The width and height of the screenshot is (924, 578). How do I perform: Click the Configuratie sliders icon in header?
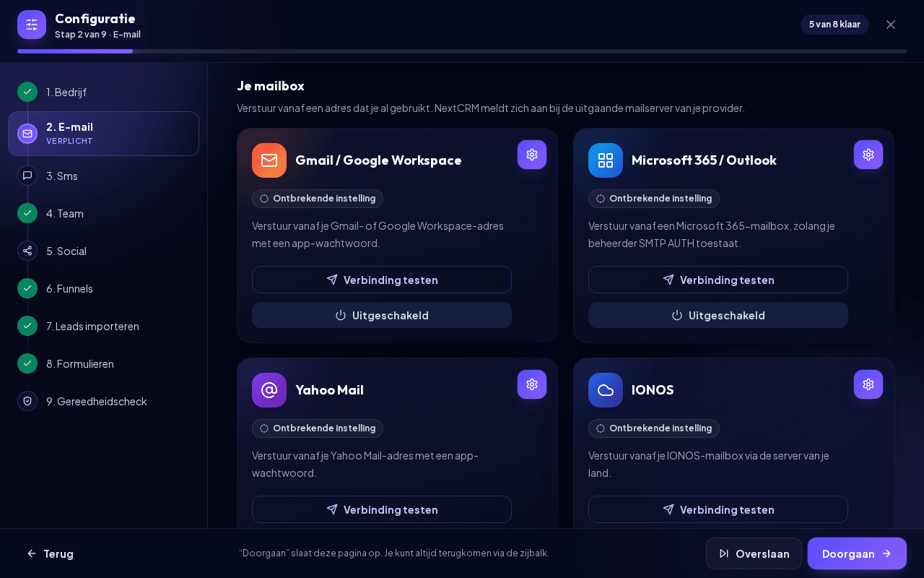click(32, 25)
